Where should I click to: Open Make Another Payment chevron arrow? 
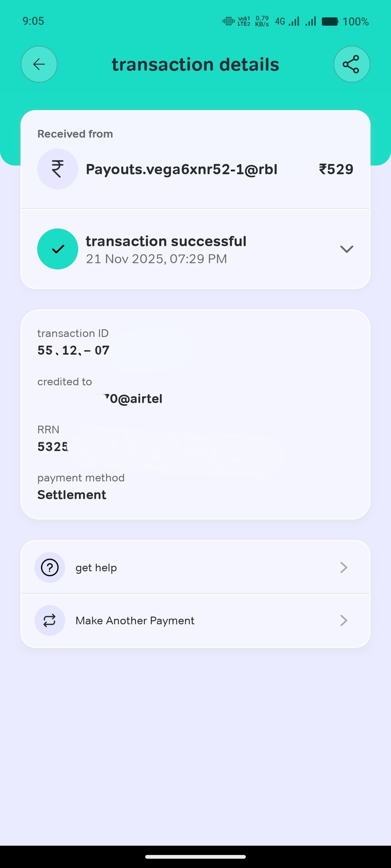click(x=344, y=620)
